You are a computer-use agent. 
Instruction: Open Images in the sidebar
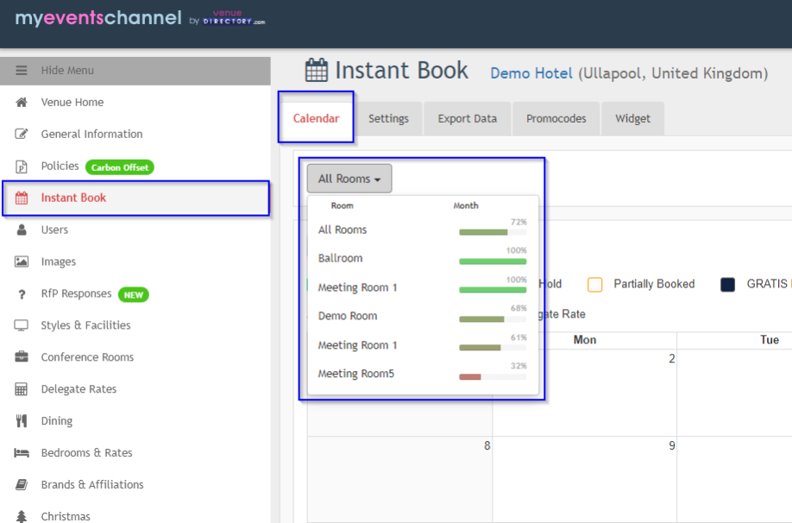coord(59,262)
